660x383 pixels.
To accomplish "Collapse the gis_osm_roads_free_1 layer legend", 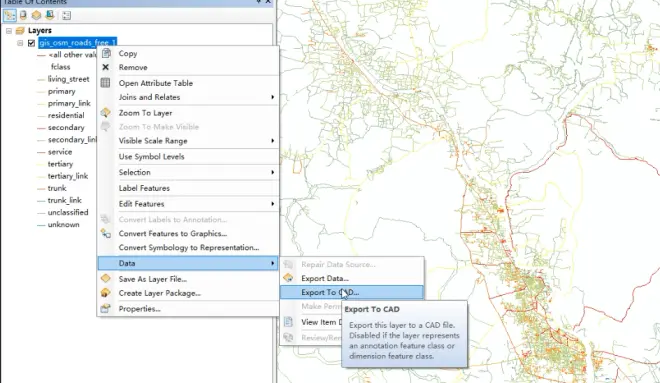I will (20, 43).
